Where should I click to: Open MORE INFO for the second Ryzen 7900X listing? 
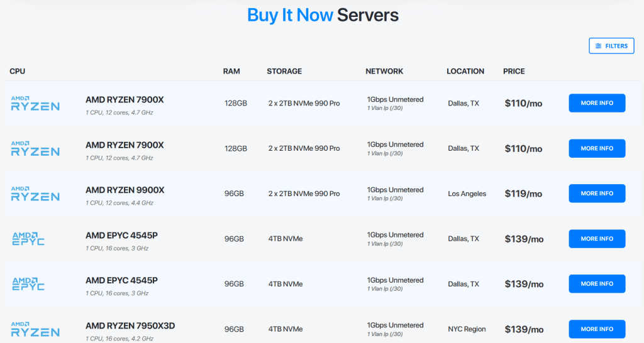pos(597,148)
